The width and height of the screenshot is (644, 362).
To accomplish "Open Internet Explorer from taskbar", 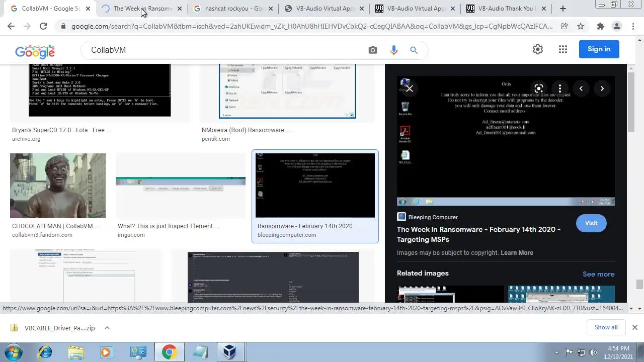I will [x=46, y=352].
